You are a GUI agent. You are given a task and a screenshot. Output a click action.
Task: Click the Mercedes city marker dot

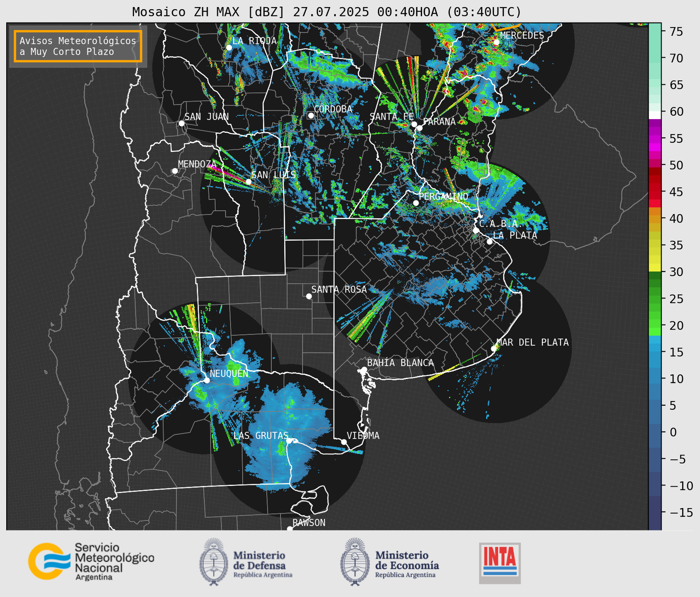click(496, 42)
